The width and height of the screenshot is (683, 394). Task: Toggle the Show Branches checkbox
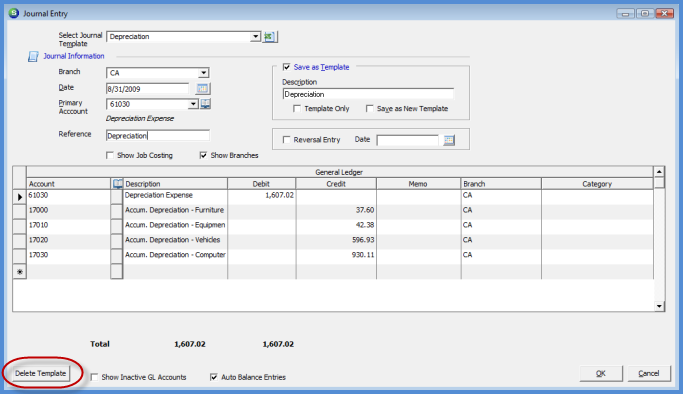tap(203, 155)
